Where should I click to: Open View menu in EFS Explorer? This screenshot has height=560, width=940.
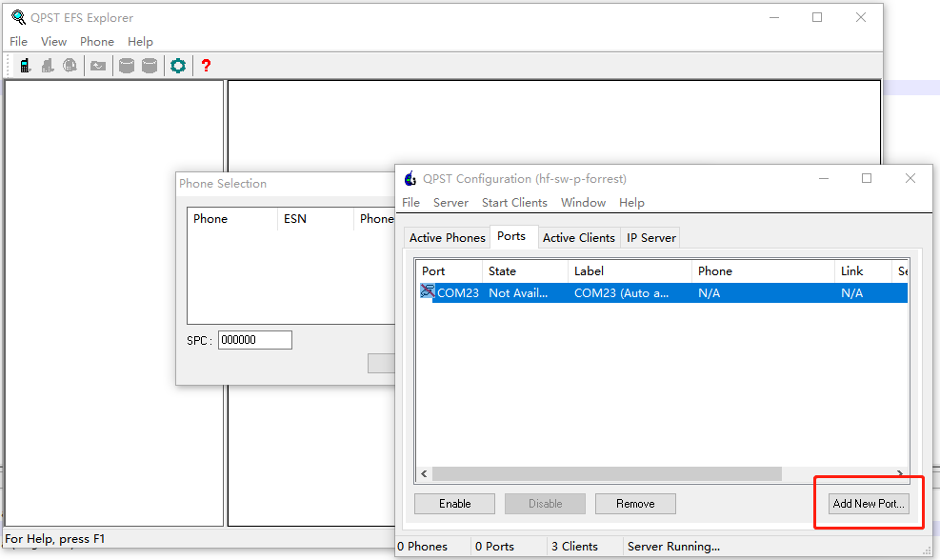coord(53,41)
